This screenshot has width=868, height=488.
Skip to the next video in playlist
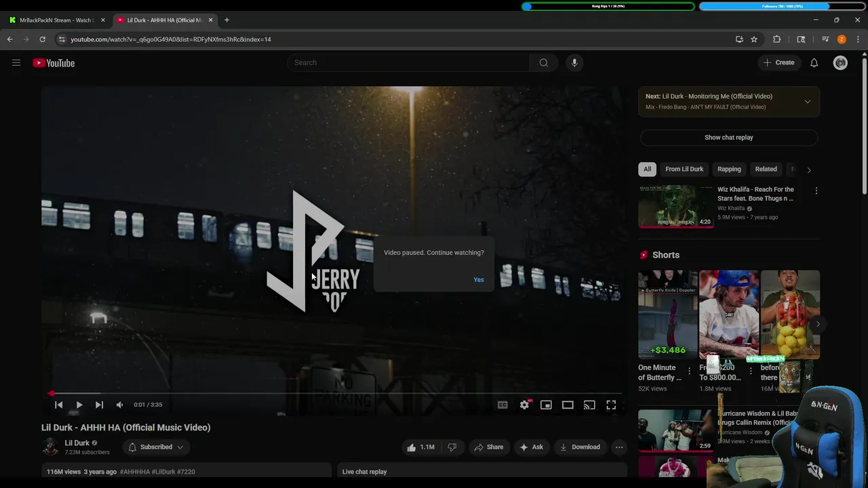coord(99,405)
